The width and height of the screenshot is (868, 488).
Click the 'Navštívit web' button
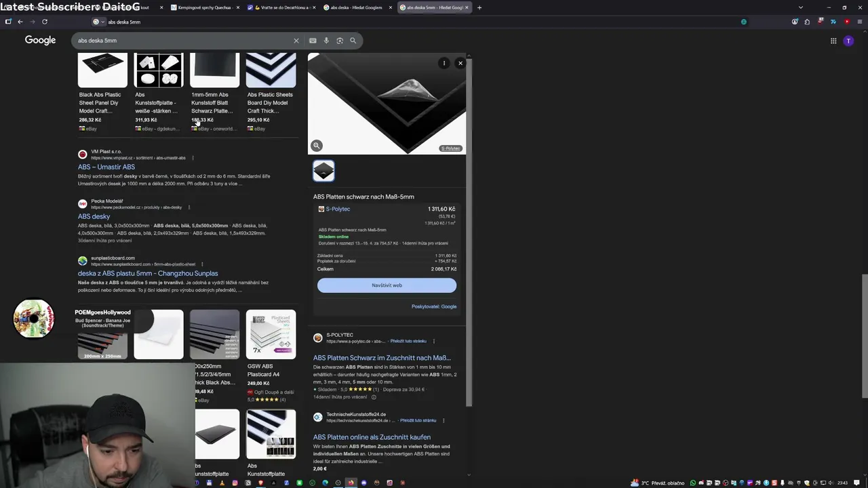click(387, 285)
